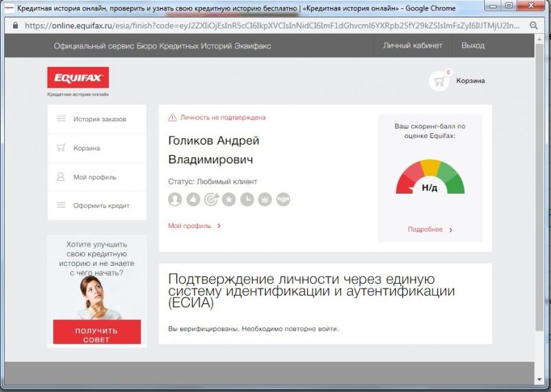Click Официальный сервис Бюро Кредитных Историй text
Viewport: 551px width, 392px height.
[x=163, y=45]
